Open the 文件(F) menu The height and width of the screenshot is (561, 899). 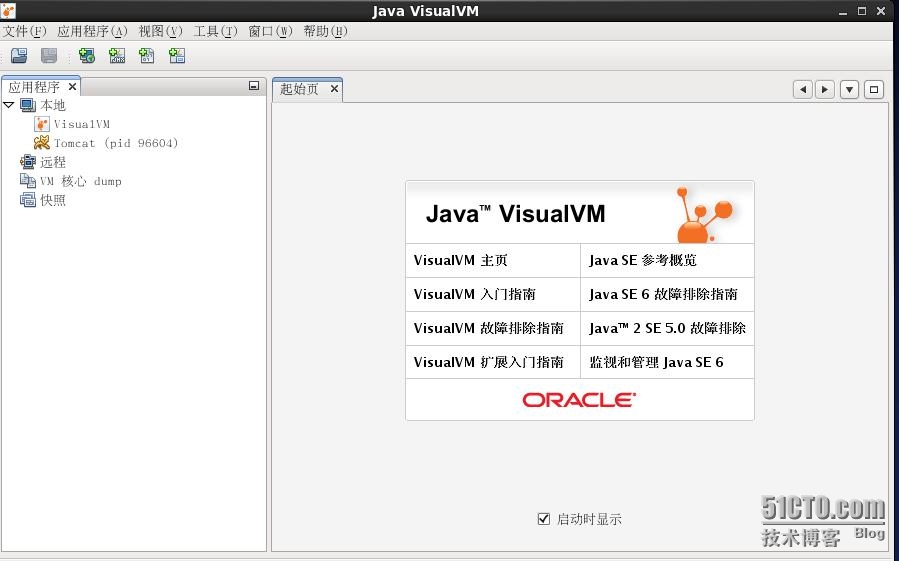click(x=24, y=31)
